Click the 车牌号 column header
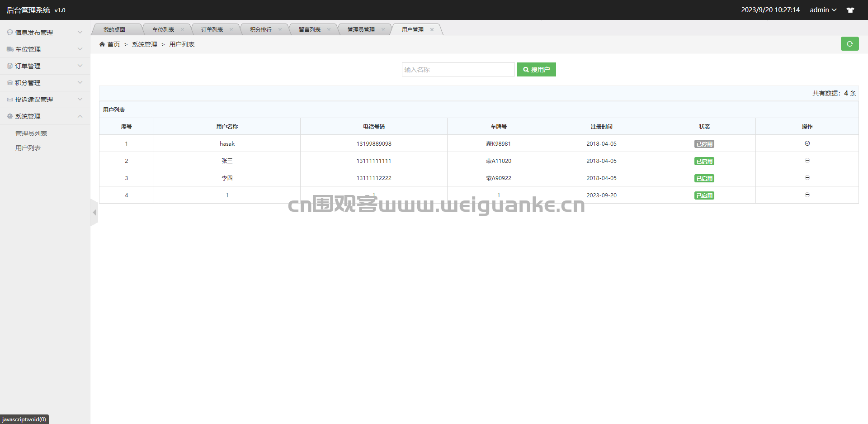The width and height of the screenshot is (868, 424). (x=499, y=126)
